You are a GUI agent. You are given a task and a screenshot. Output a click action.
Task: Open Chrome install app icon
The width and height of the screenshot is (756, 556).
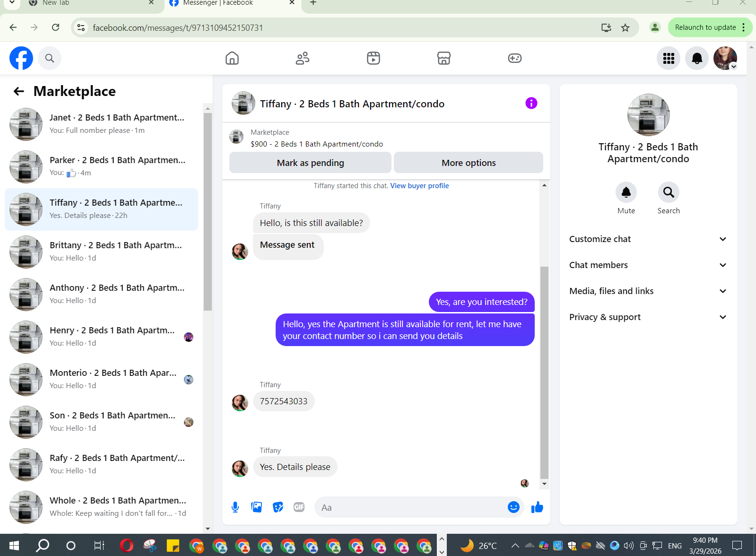(606, 27)
